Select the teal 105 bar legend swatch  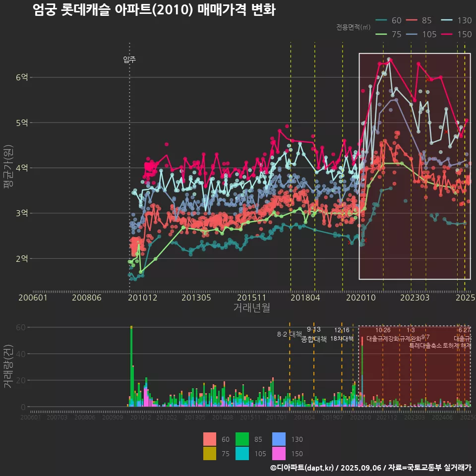[x=242, y=453]
